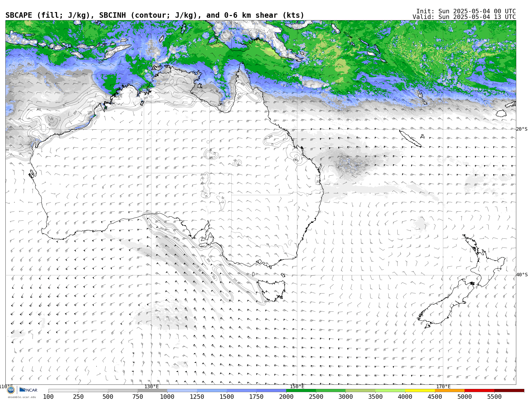Click the 150°E longitude label
The height and width of the screenshot is (400, 532).
pyautogui.click(x=297, y=386)
